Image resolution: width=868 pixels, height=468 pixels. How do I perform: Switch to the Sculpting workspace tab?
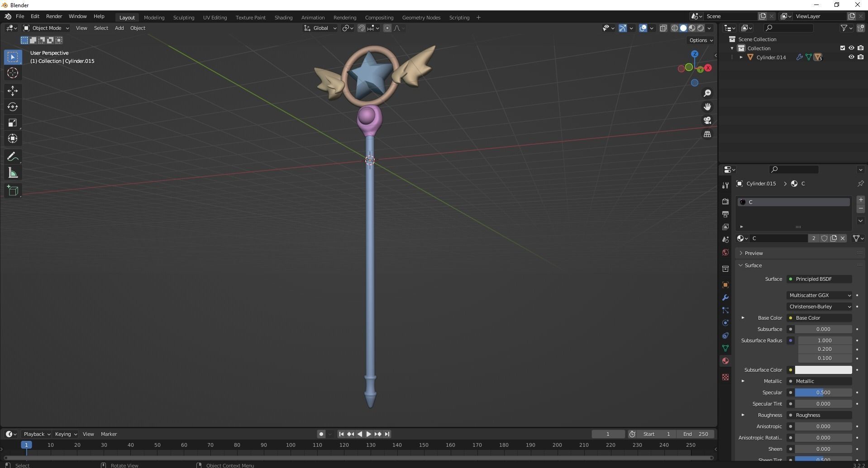click(x=184, y=18)
